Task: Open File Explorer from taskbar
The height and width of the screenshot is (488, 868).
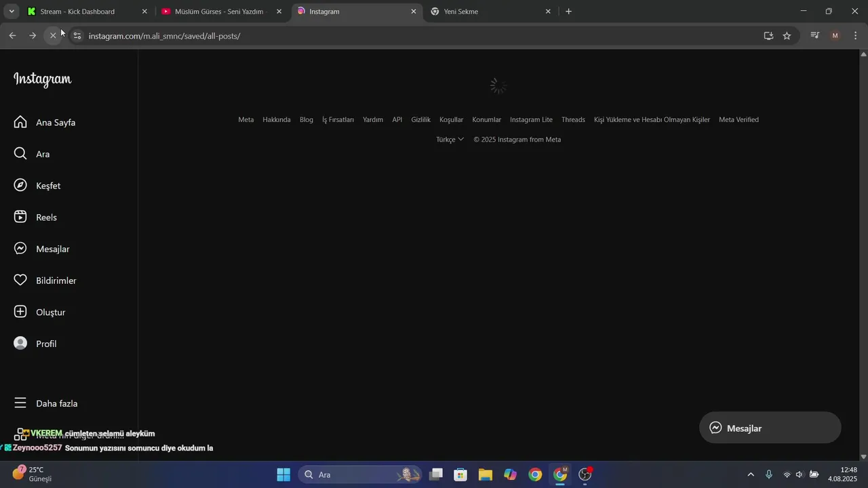Action: point(485,474)
